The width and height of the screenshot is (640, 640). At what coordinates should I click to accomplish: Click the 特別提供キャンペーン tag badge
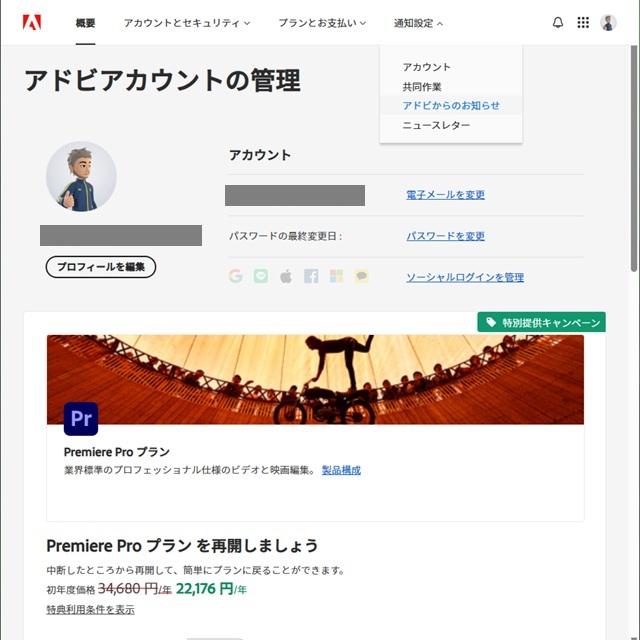pos(541,322)
